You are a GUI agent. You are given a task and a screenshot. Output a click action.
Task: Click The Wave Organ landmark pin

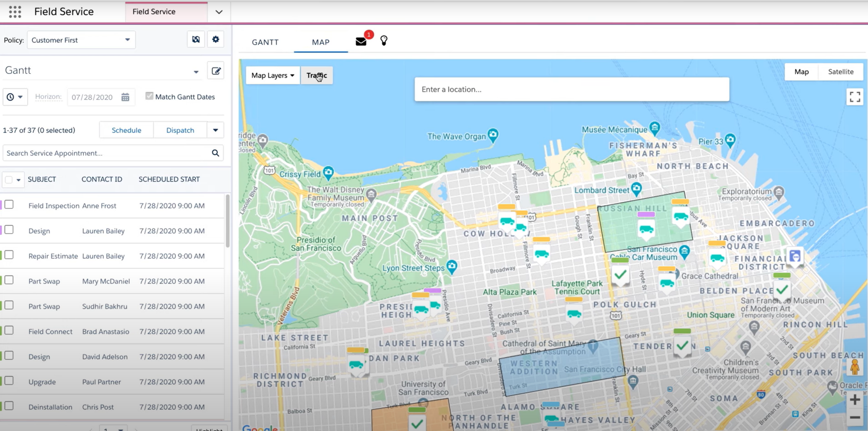[493, 135]
